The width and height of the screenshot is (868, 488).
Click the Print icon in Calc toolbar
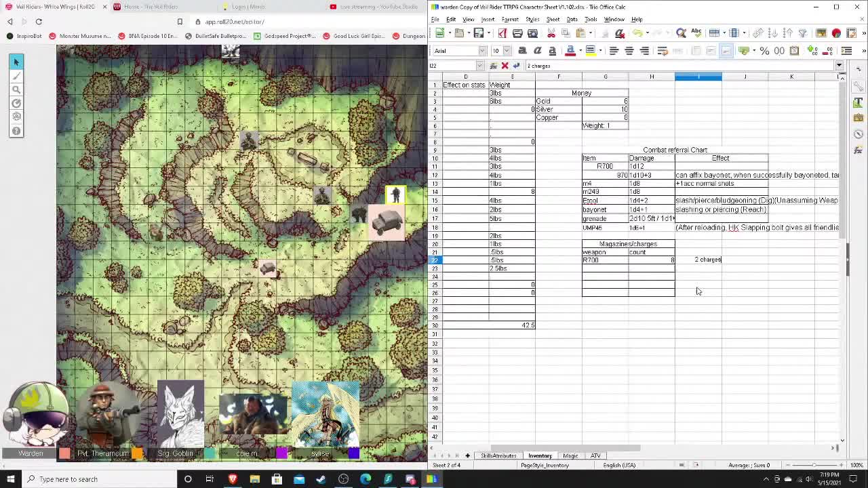coord(517,33)
